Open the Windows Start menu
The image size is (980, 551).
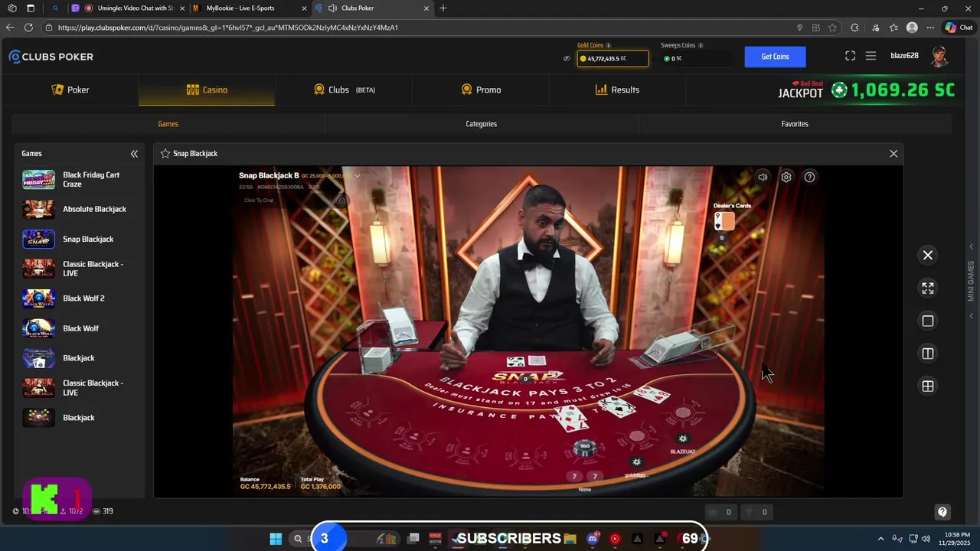click(x=276, y=539)
